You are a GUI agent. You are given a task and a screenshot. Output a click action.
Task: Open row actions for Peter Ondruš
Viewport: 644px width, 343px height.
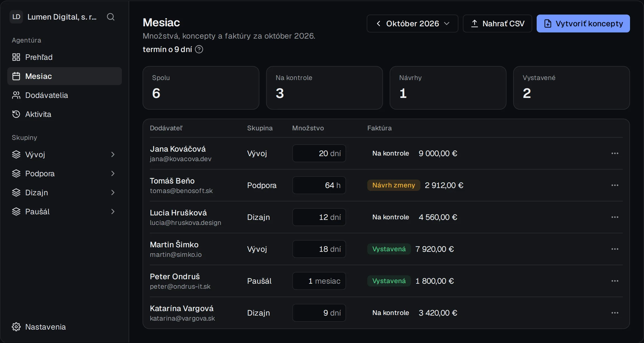pyautogui.click(x=615, y=281)
